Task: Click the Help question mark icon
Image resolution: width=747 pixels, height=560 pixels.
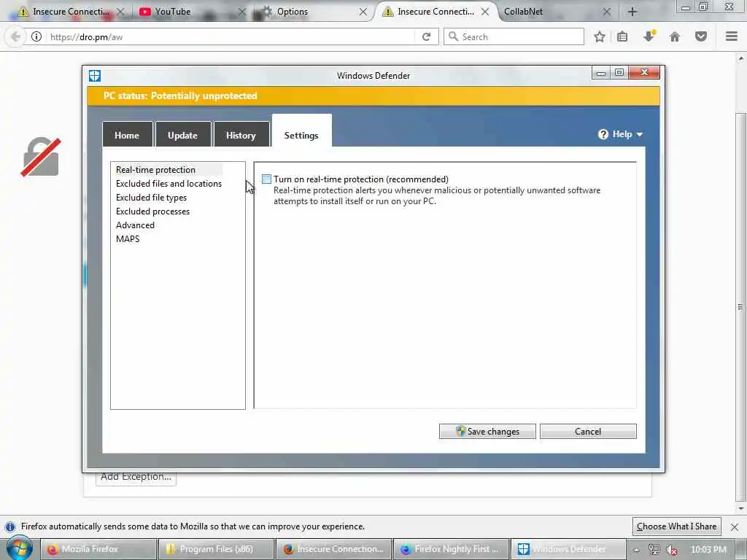Action: coord(603,134)
